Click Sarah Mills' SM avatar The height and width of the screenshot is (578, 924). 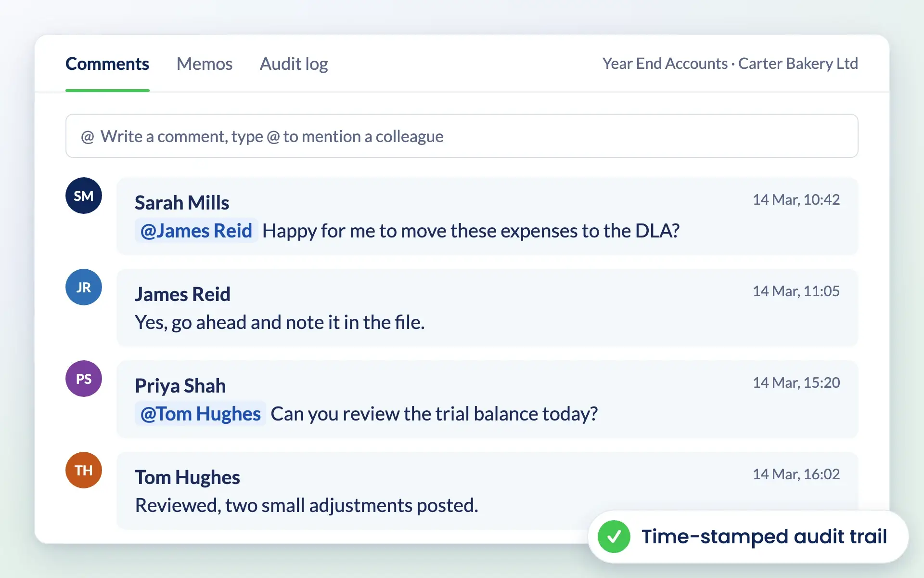pos(84,196)
